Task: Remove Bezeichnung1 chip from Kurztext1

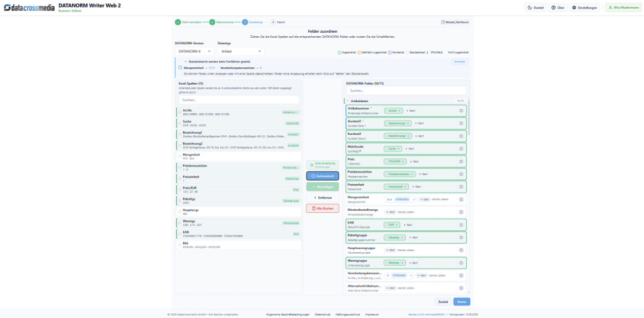Action: (408, 124)
